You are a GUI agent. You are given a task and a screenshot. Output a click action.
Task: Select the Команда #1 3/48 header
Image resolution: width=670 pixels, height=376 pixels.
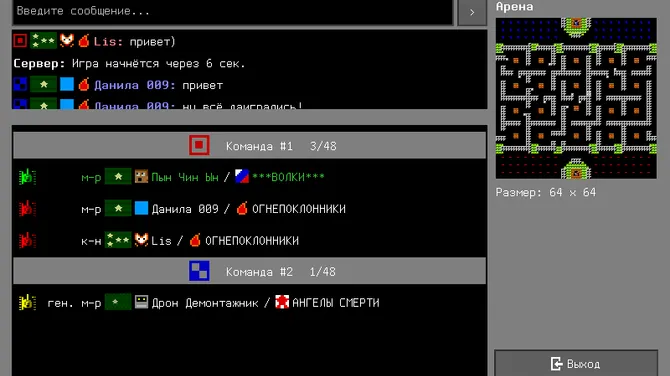(250, 145)
